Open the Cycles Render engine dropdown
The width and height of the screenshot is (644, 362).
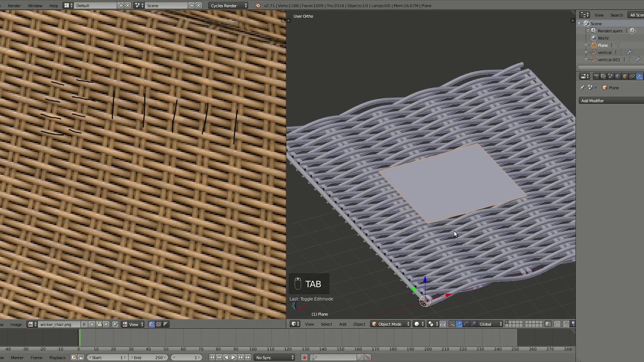[x=228, y=6]
